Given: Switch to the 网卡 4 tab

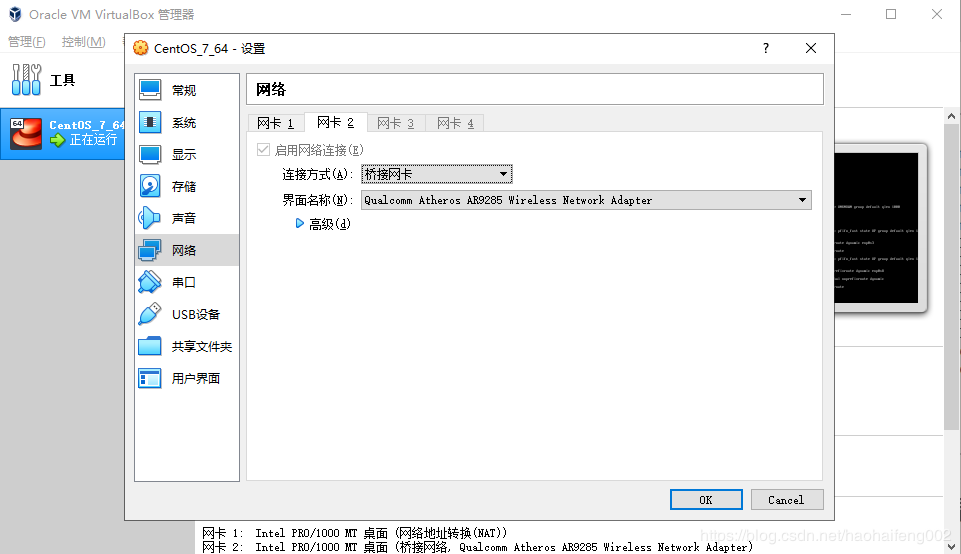Looking at the screenshot, I should coord(455,123).
